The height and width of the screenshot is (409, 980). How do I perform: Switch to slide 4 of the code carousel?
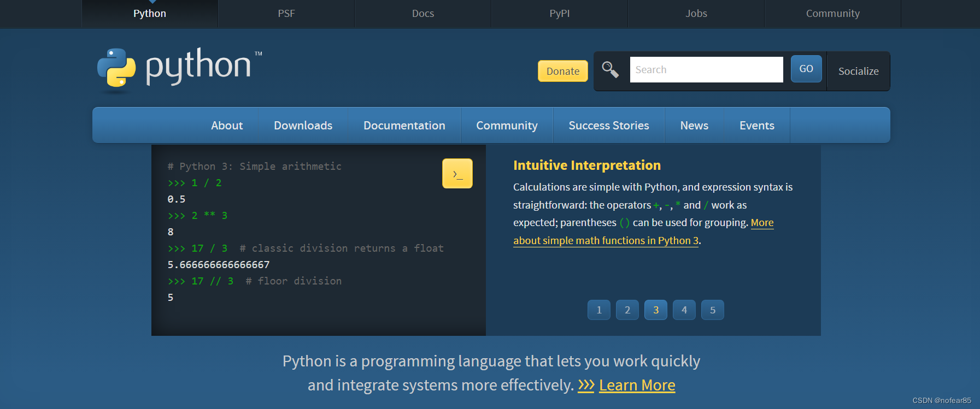click(x=684, y=310)
